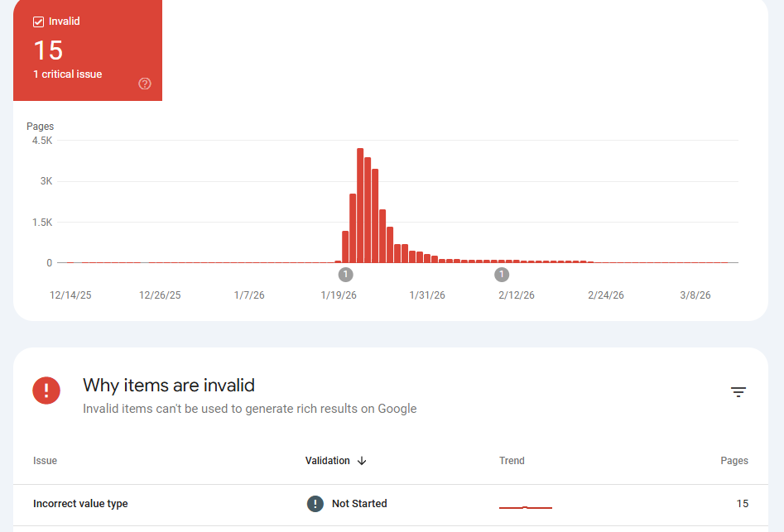
Task: Open the Incorrect value type issue
Action: (x=80, y=504)
